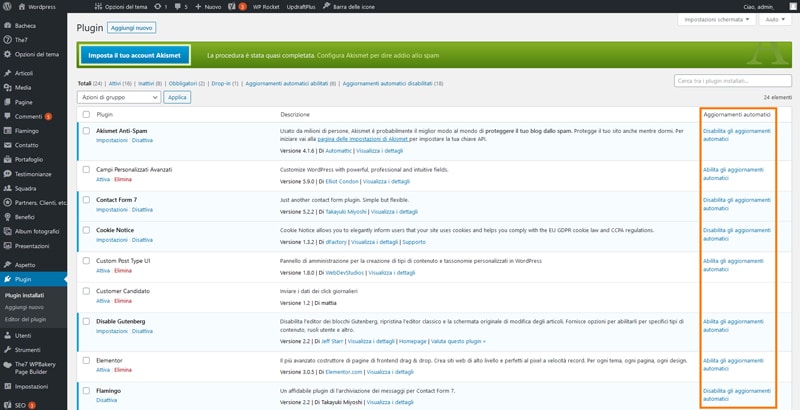Click the Flamingo icon in sidebar

pyautogui.click(x=7, y=131)
